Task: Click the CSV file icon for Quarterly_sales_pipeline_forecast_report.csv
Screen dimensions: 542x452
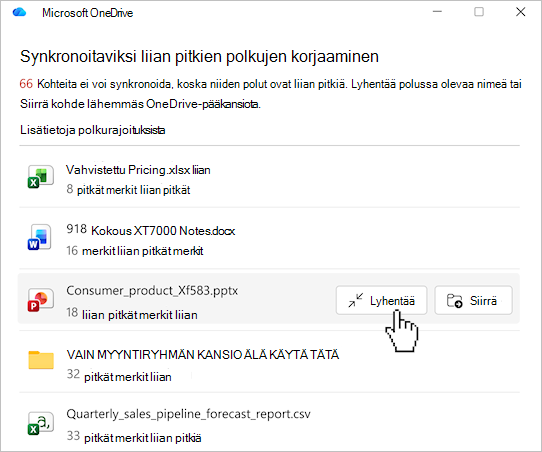Action: click(x=40, y=424)
